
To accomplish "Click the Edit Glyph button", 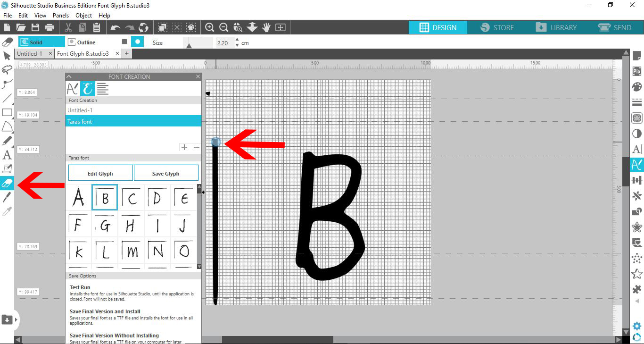I will [100, 173].
